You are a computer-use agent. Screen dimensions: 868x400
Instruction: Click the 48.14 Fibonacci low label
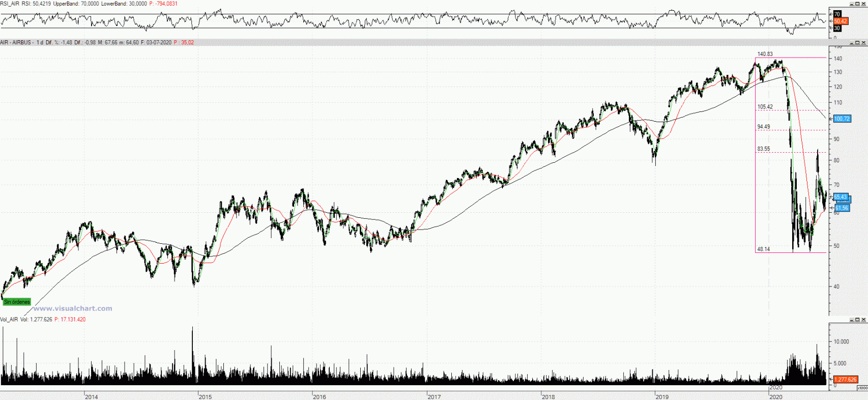764,249
